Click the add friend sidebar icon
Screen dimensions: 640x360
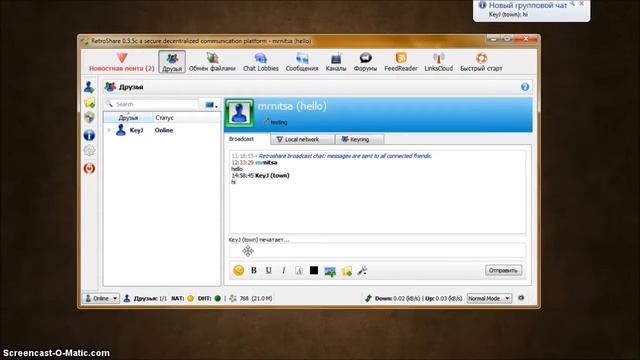pos(89,87)
